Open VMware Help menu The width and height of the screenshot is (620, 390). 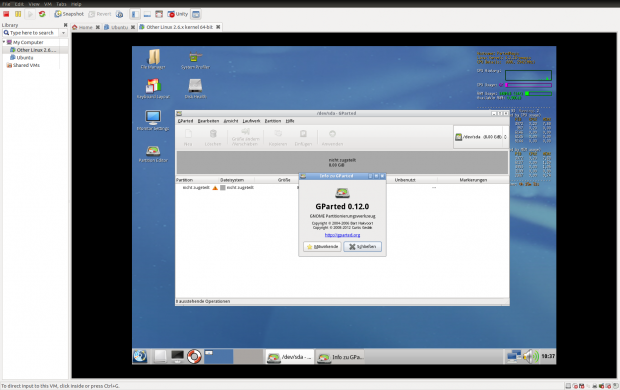click(76, 4)
